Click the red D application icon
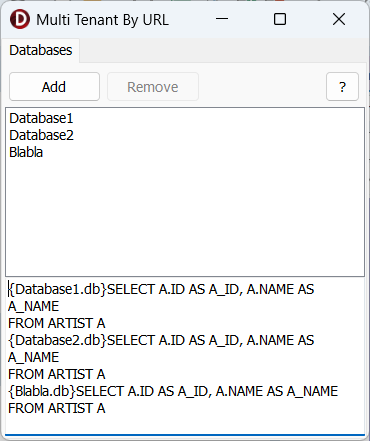Image resolution: width=370 pixels, height=441 pixels. click(x=20, y=19)
